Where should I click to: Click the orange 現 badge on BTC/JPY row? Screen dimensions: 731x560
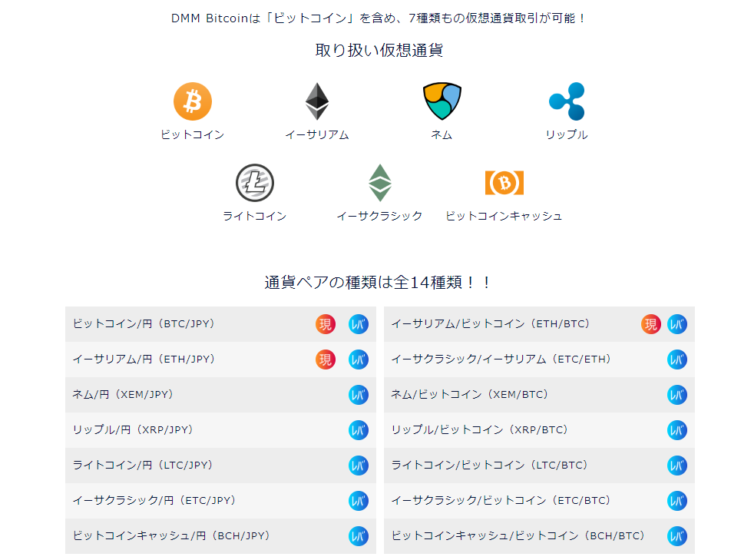pyautogui.click(x=326, y=324)
